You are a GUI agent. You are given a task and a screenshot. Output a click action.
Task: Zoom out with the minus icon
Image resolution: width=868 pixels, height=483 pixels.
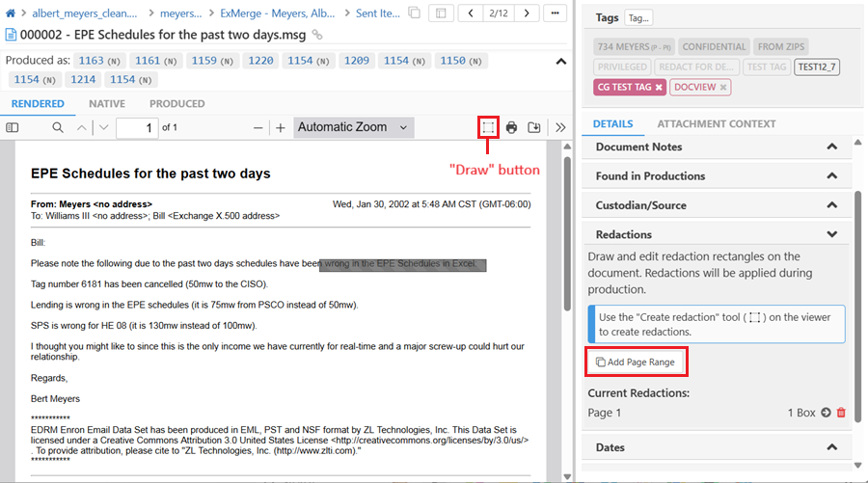258,128
